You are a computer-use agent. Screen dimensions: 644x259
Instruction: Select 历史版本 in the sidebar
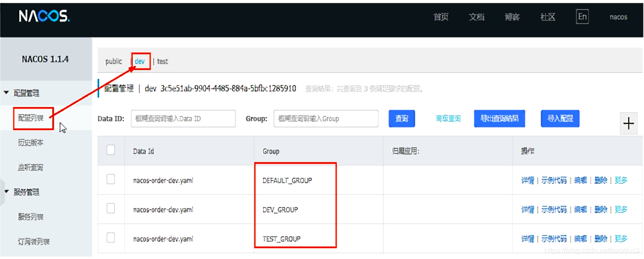pos(31,143)
